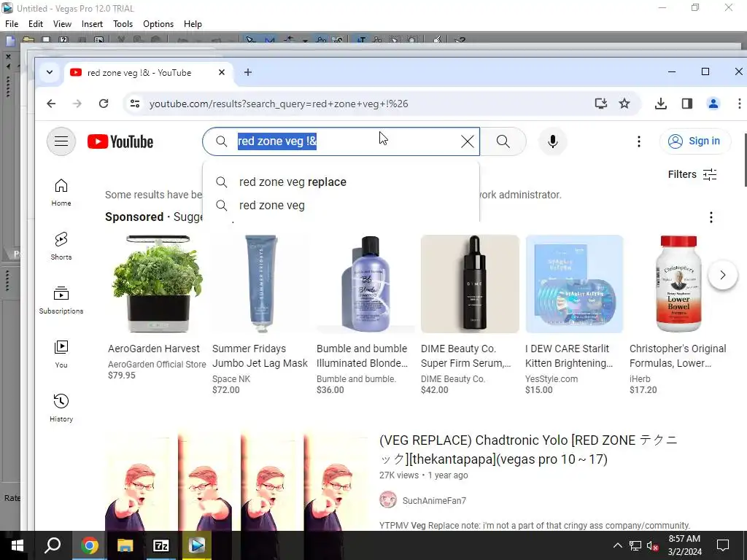Reload the YouTube page
This screenshot has width=747, height=560.
[104, 104]
